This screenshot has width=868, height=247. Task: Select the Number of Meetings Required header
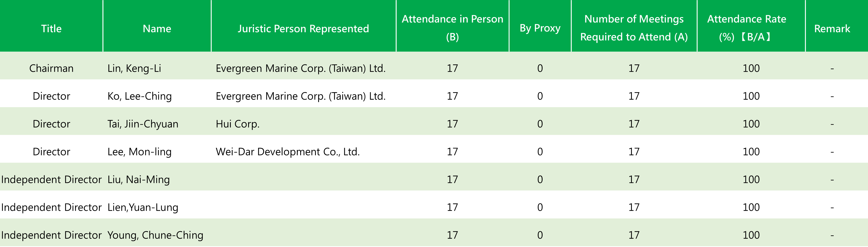click(634, 28)
